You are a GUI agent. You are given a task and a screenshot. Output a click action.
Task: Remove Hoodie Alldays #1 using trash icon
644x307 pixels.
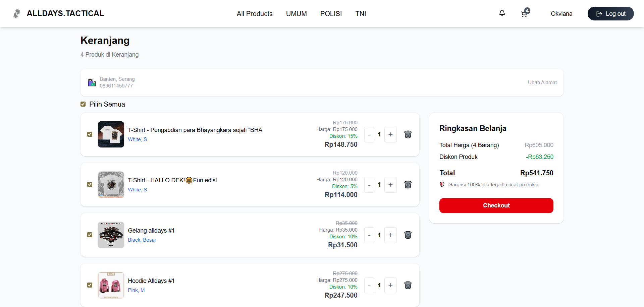(408, 285)
